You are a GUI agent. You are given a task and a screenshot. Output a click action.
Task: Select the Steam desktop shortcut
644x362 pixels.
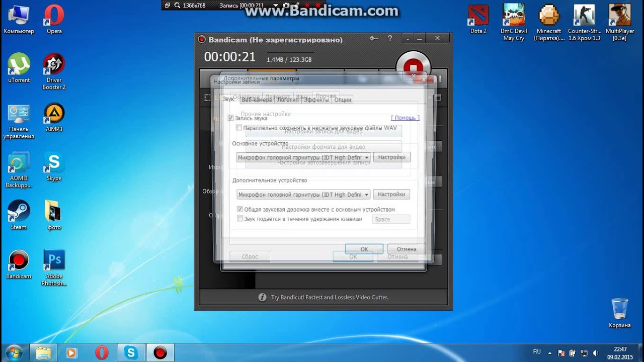(19, 215)
